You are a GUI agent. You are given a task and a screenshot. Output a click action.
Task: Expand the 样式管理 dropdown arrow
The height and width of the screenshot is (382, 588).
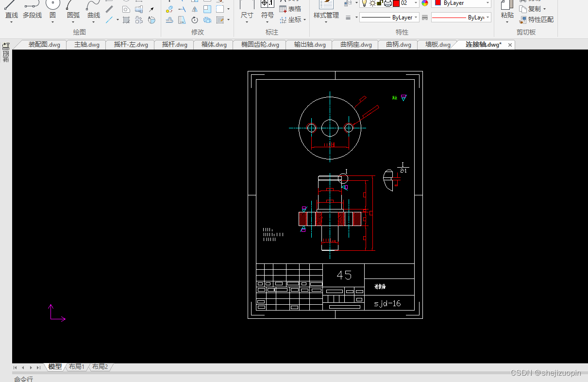[x=326, y=22]
